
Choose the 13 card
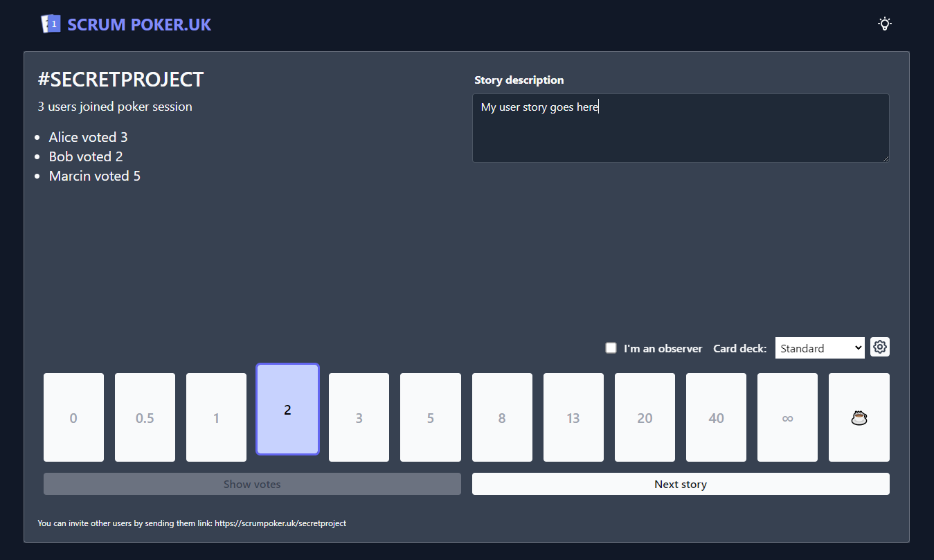pos(573,417)
